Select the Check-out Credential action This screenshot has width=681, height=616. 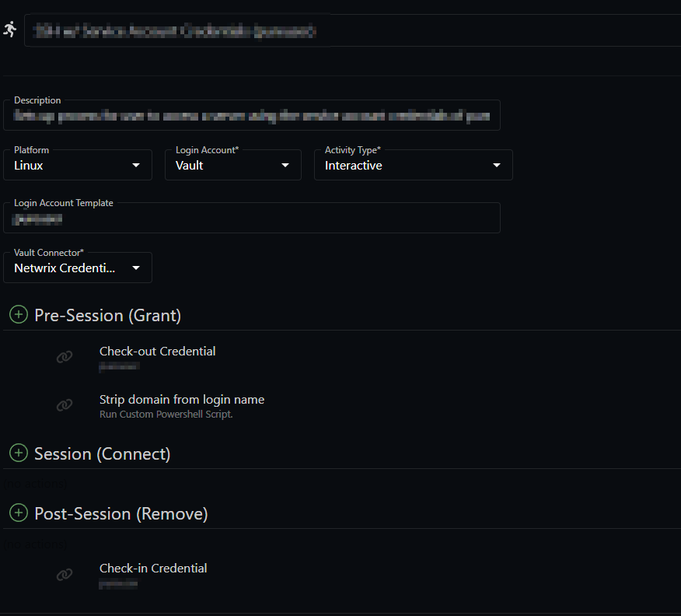[x=158, y=352]
